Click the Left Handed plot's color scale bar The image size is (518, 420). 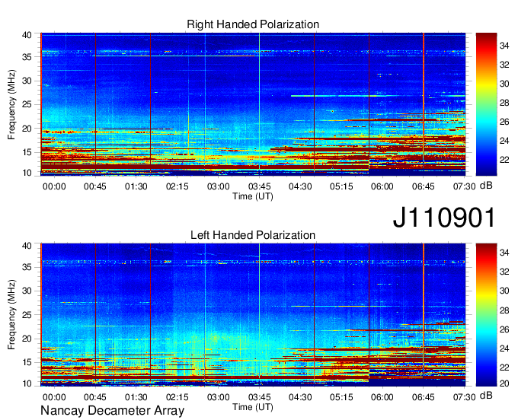point(486,315)
